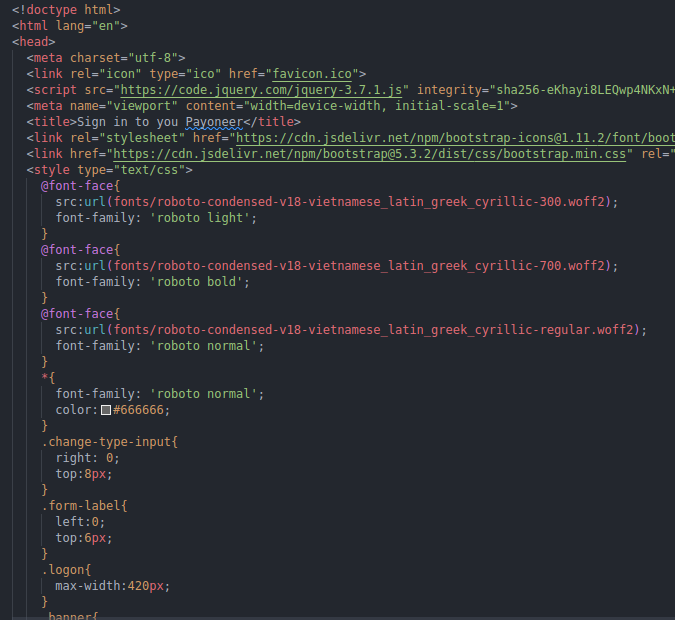The image size is (675, 620).
Task: Click the meta charset="utf-8" line
Action: click(x=106, y=58)
